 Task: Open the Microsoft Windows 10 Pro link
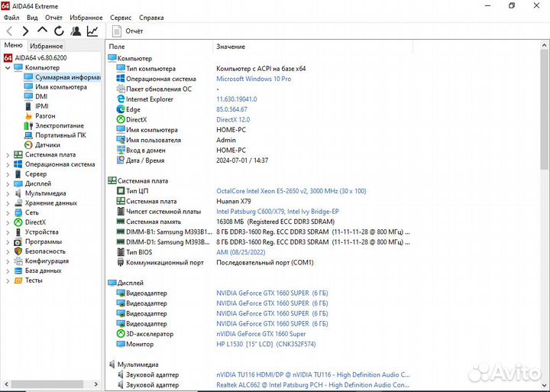254,79
